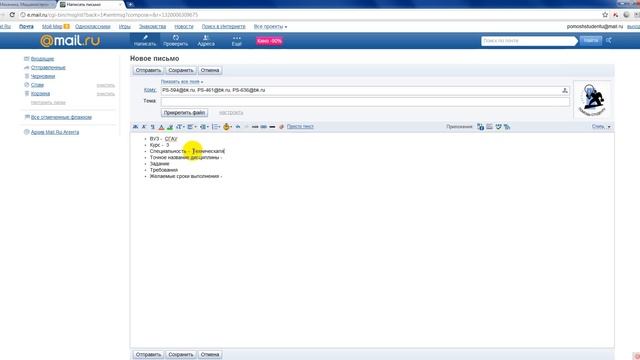
Task: Open the font size dropdown
Action: 180,127
